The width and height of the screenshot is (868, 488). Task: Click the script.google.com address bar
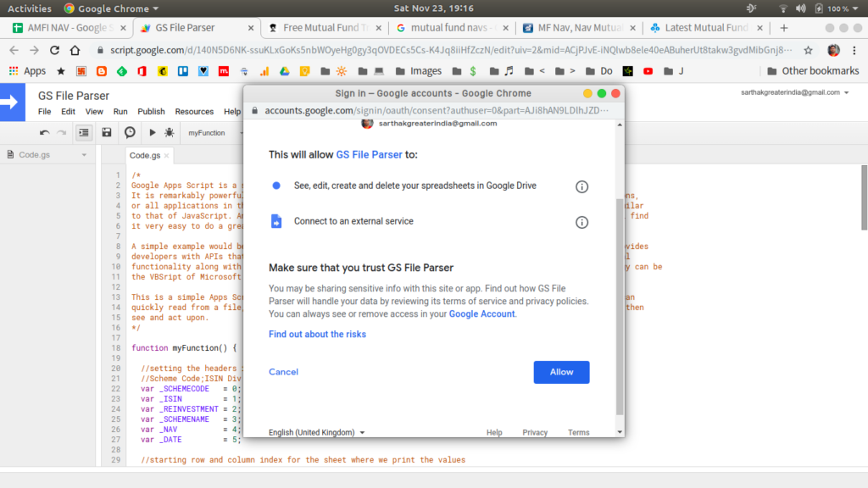[x=449, y=50]
